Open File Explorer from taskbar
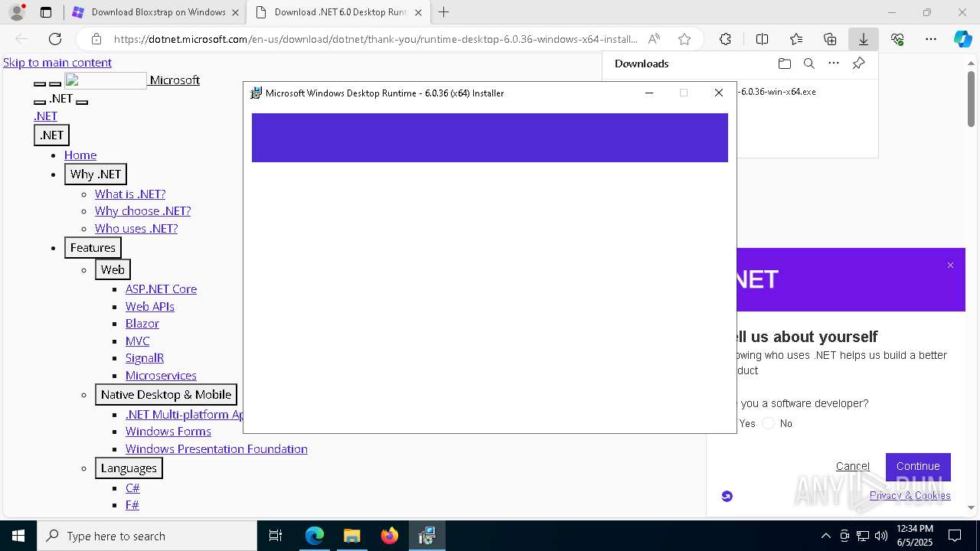 [x=351, y=536]
